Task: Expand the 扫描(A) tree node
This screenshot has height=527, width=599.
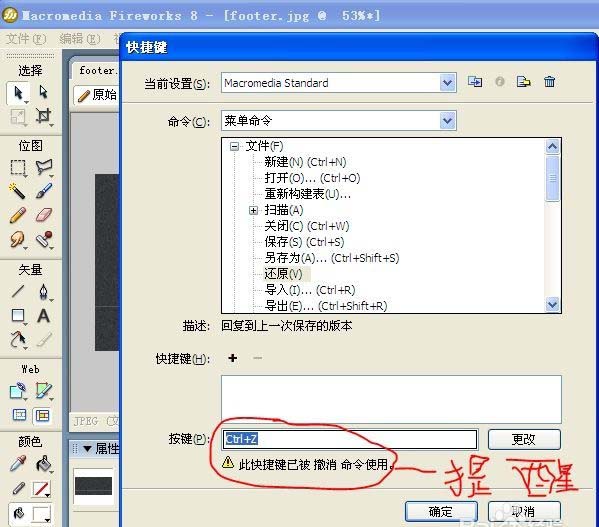Action: coord(253,210)
